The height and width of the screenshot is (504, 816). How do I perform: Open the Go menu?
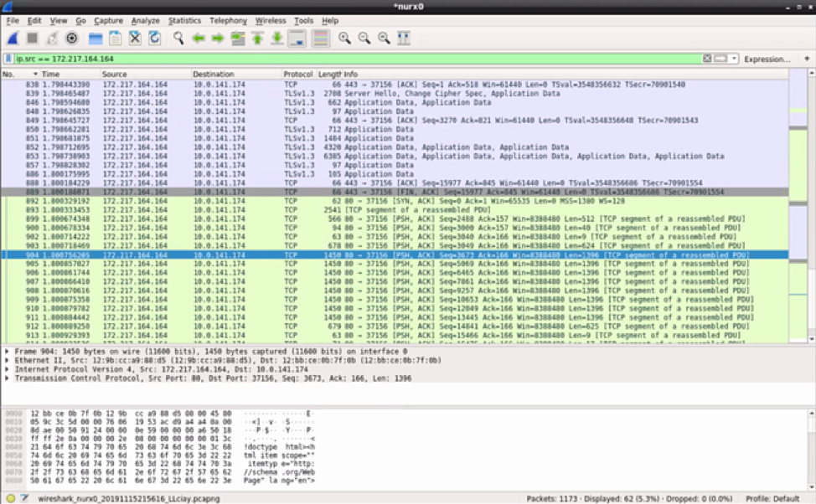coord(80,21)
